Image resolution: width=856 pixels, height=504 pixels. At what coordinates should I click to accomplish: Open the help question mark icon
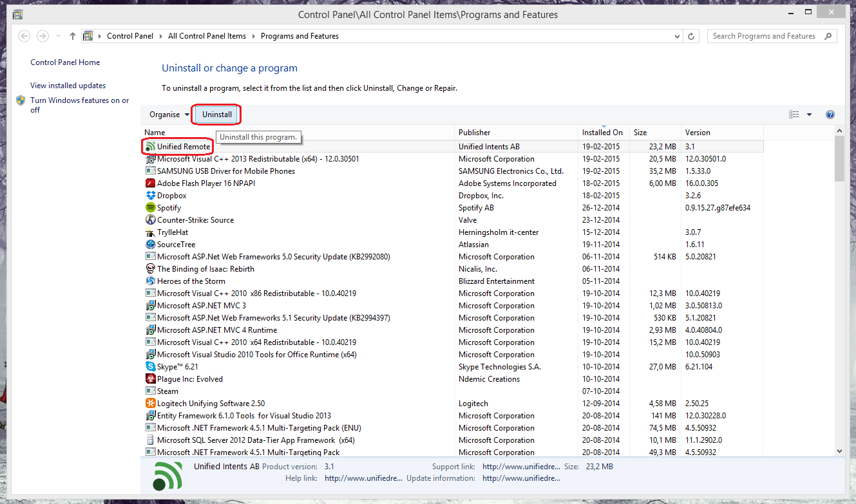click(830, 115)
